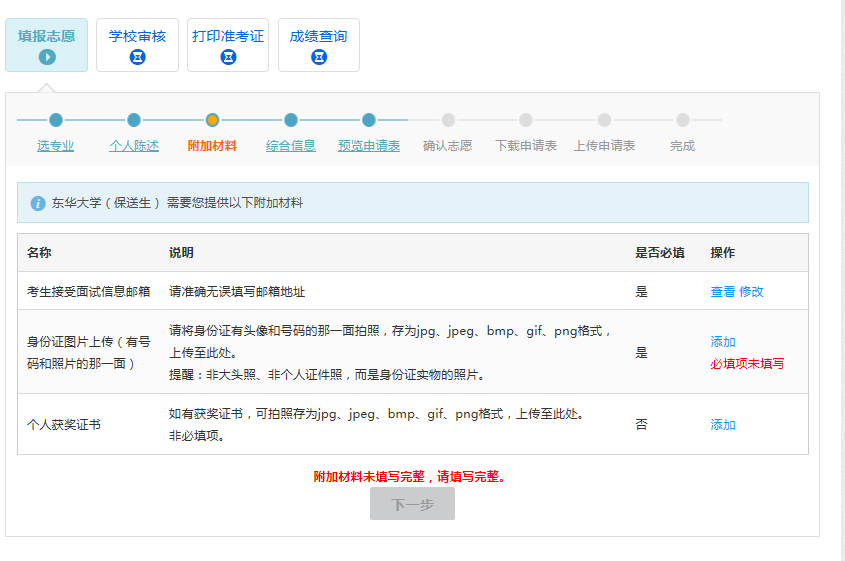
Task: Open the 打印准考证 tab
Action: [228, 37]
